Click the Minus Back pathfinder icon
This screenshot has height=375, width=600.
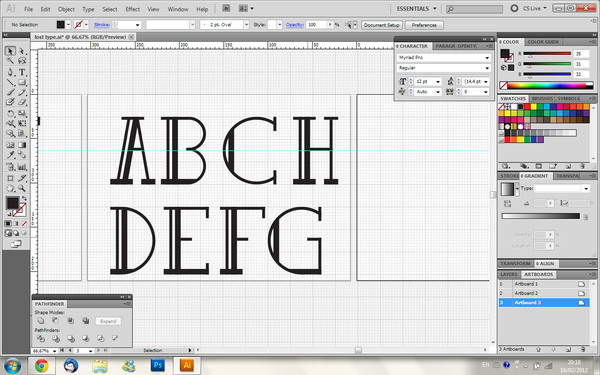coord(115,338)
